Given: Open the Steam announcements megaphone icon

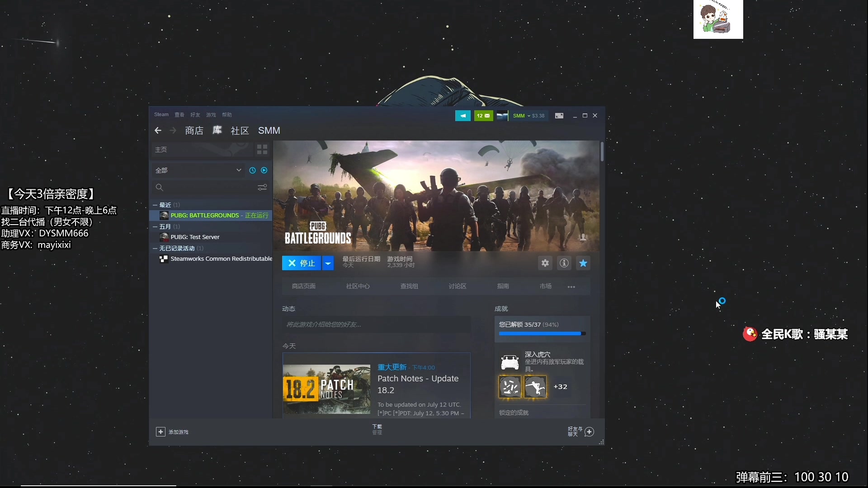Looking at the screenshot, I should (x=462, y=116).
